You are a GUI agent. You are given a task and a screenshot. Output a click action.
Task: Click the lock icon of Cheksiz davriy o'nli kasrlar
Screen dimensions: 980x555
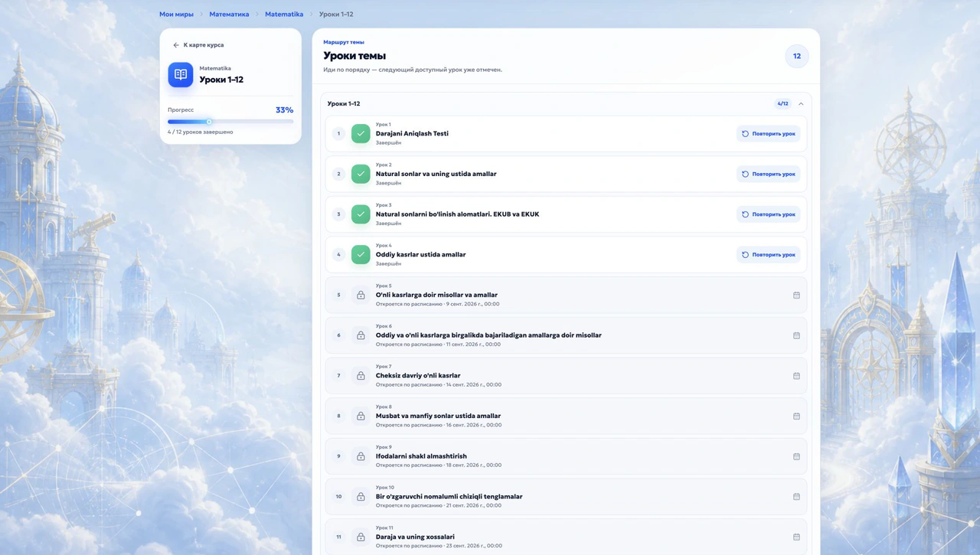tap(361, 376)
